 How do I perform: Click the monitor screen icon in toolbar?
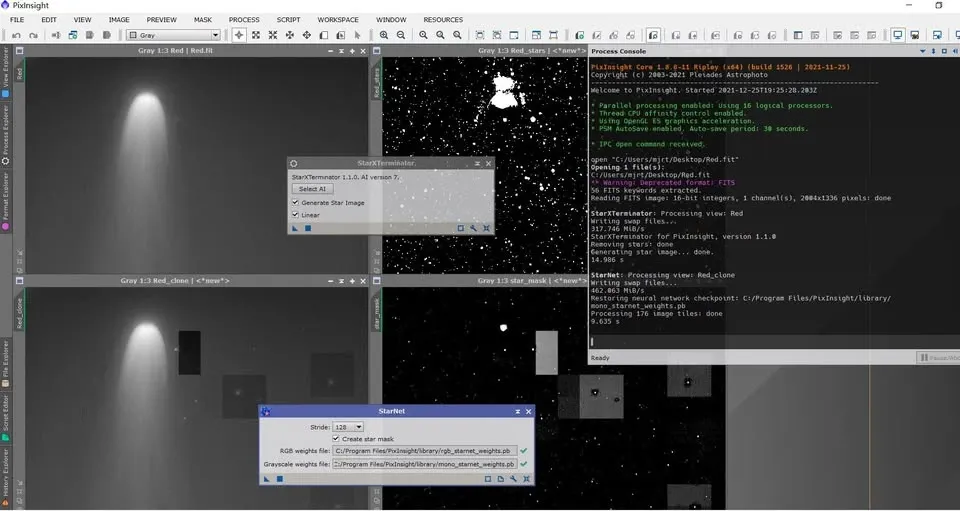[898, 35]
